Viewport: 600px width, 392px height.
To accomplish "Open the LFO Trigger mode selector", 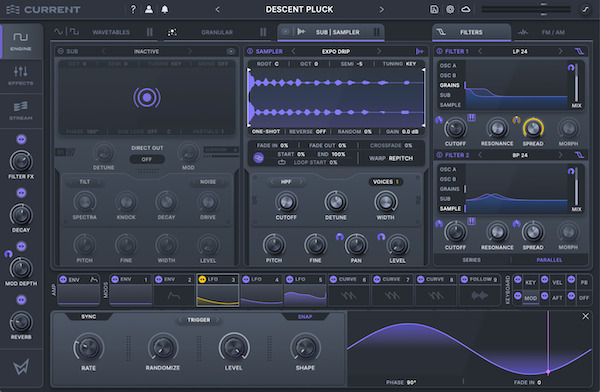I will pos(199,320).
